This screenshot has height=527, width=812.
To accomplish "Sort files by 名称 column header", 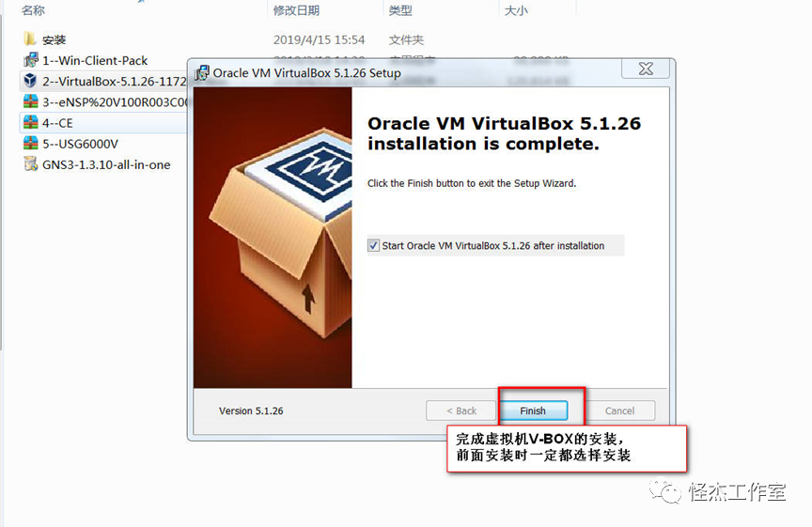I will point(33,9).
